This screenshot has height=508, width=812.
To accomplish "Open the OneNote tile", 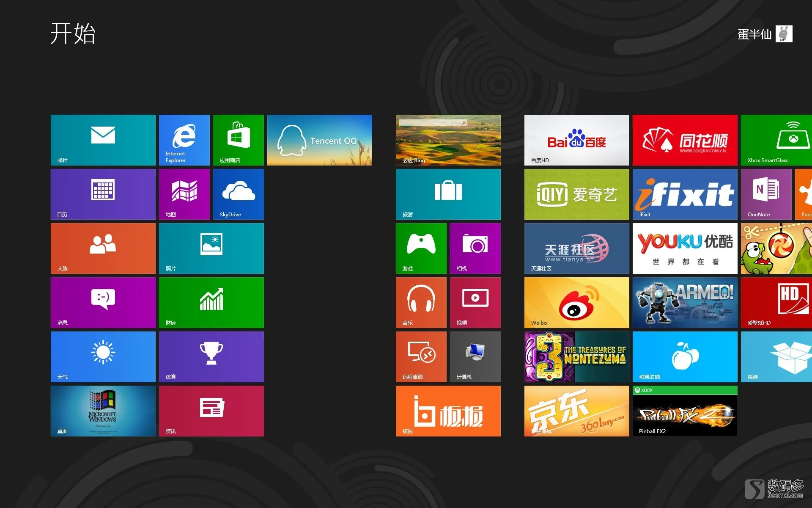I will pos(766,194).
